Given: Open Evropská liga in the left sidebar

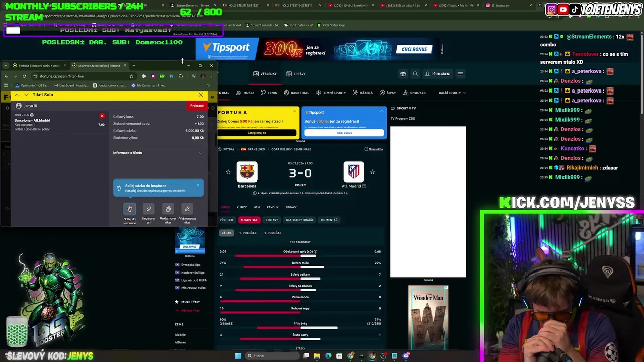Looking at the screenshot, I should [x=190, y=265].
